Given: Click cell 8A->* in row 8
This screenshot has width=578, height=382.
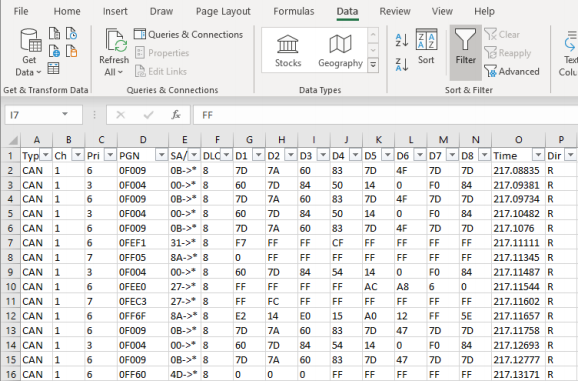Looking at the screenshot, I should coord(185,257).
